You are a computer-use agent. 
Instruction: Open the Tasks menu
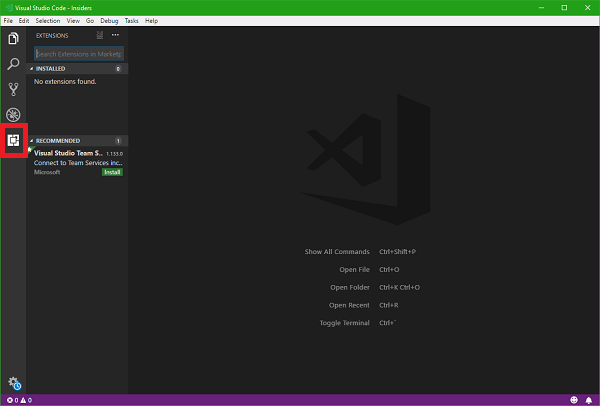click(x=132, y=20)
